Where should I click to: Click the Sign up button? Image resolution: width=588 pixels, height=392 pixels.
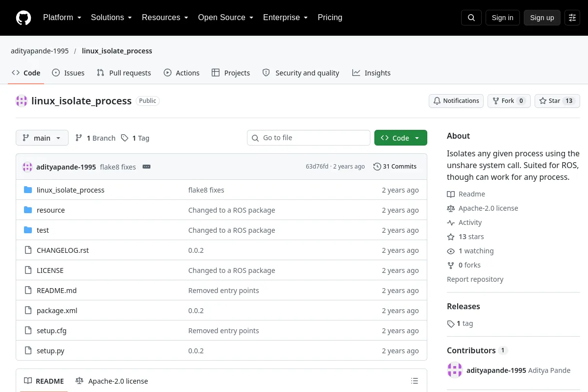click(x=542, y=18)
